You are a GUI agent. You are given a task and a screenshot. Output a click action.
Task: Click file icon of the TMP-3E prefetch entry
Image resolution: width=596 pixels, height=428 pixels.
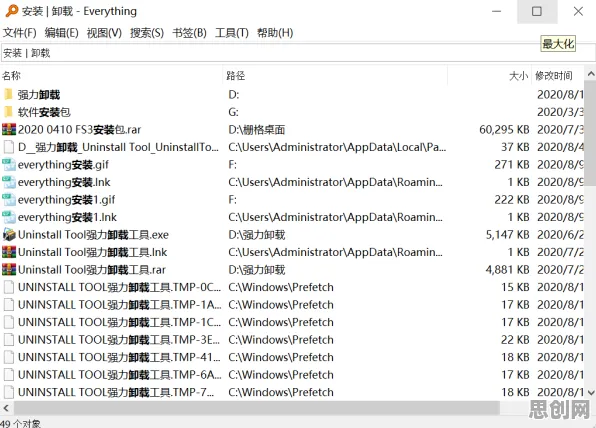tap(9, 339)
